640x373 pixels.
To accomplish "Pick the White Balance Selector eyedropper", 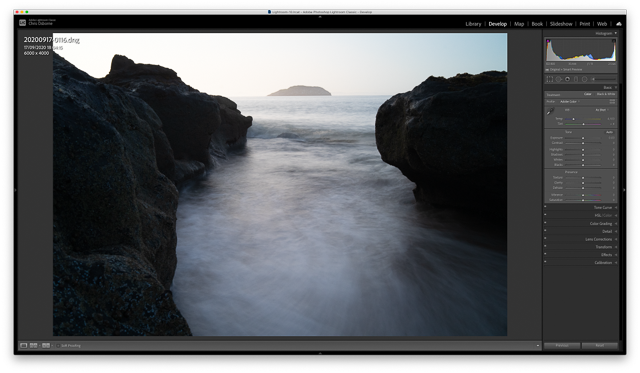I will pos(550,111).
